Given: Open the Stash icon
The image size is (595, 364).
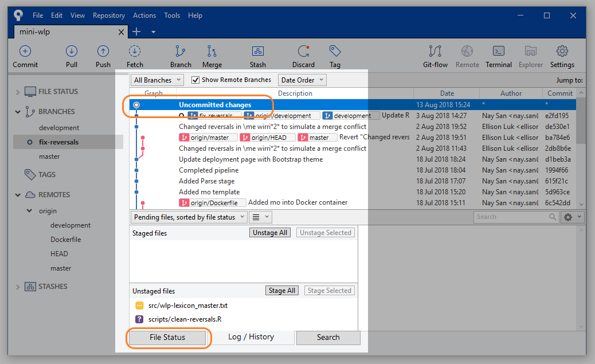Looking at the screenshot, I should pos(257,56).
